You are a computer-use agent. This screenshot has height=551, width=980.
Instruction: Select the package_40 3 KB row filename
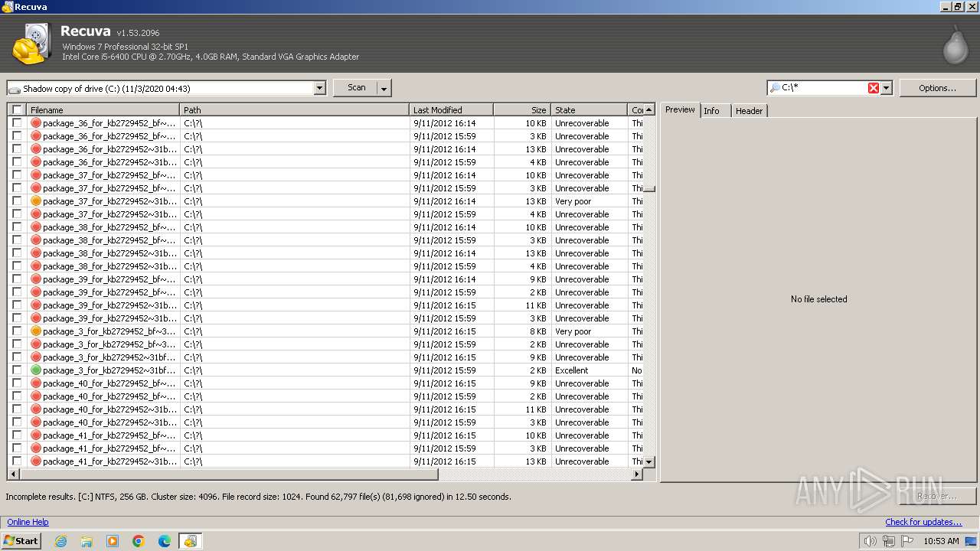[109, 422]
